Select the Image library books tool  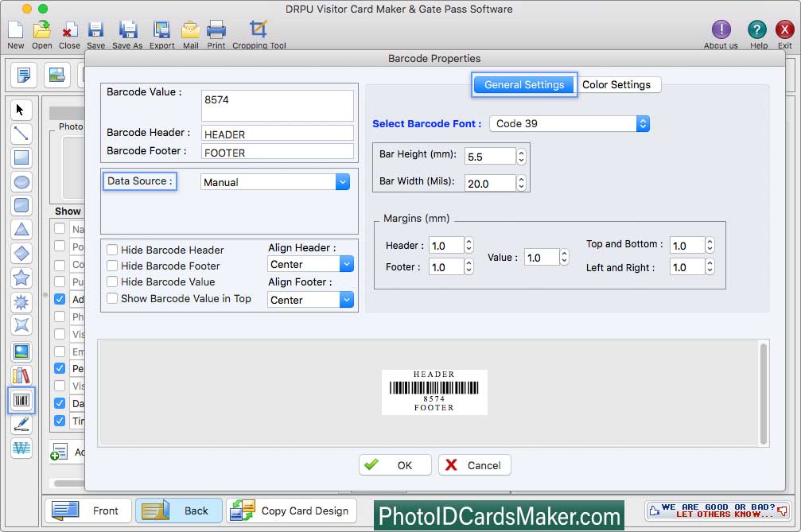[x=21, y=376]
